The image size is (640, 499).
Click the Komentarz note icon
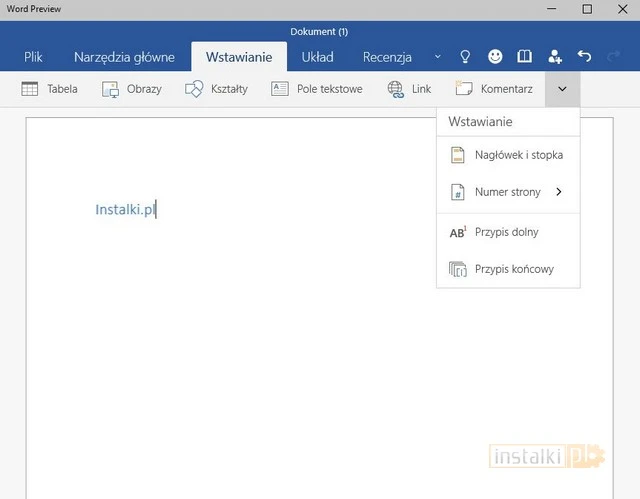point(464,88)
